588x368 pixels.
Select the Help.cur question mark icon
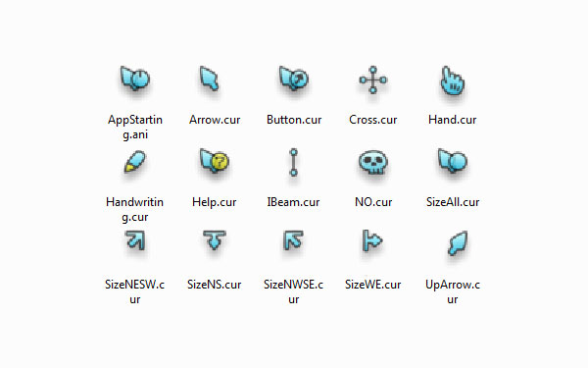coord(215,161)
